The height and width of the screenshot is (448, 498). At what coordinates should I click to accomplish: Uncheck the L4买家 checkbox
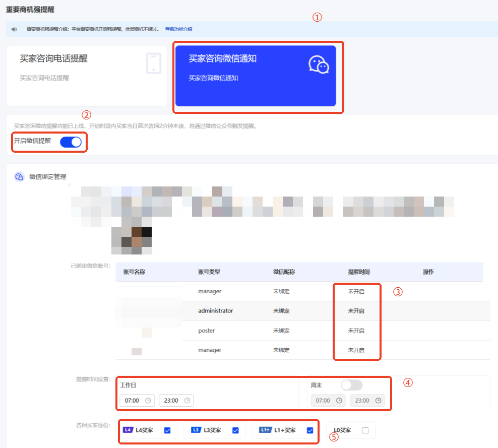tap(167, 430)
